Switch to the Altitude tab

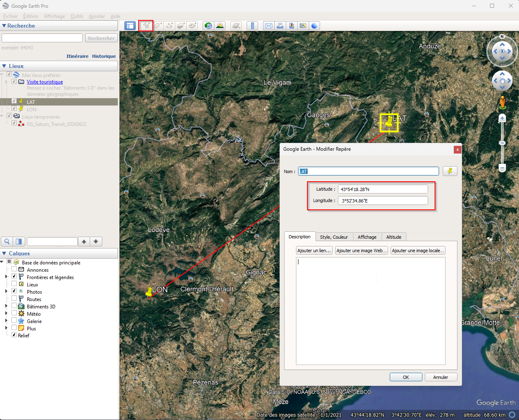(394, 237)
